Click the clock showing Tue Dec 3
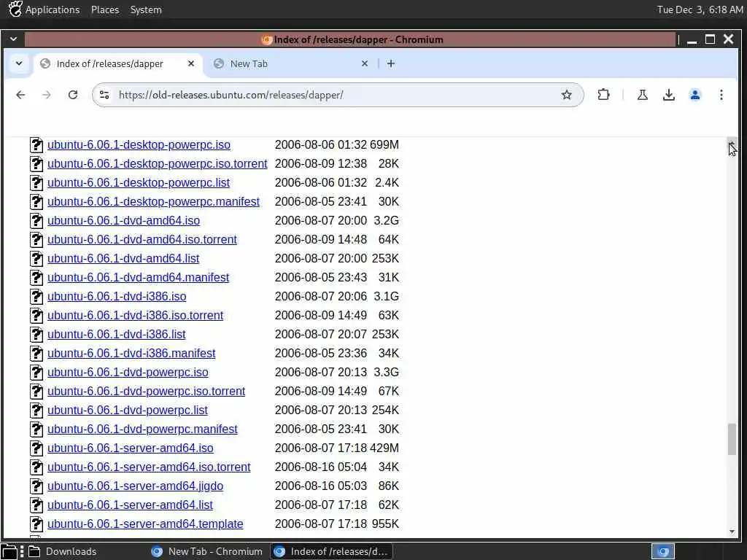Image resolution: width=747 pixels, height=560 pixels. [700, 9]
